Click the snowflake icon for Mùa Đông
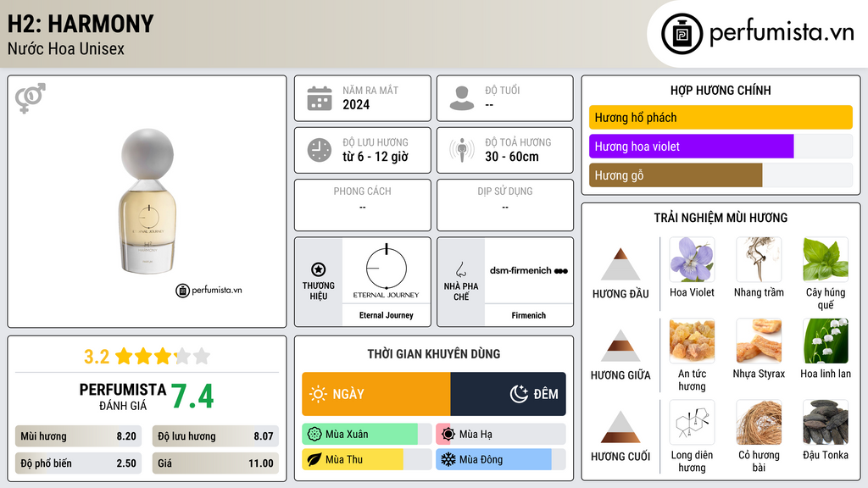 (448, 460)
